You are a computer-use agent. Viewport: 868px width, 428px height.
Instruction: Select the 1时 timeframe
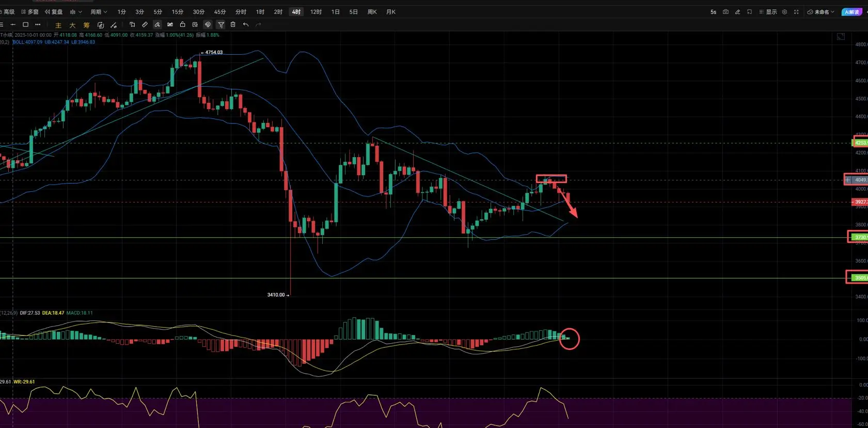[x=260, y=12]
